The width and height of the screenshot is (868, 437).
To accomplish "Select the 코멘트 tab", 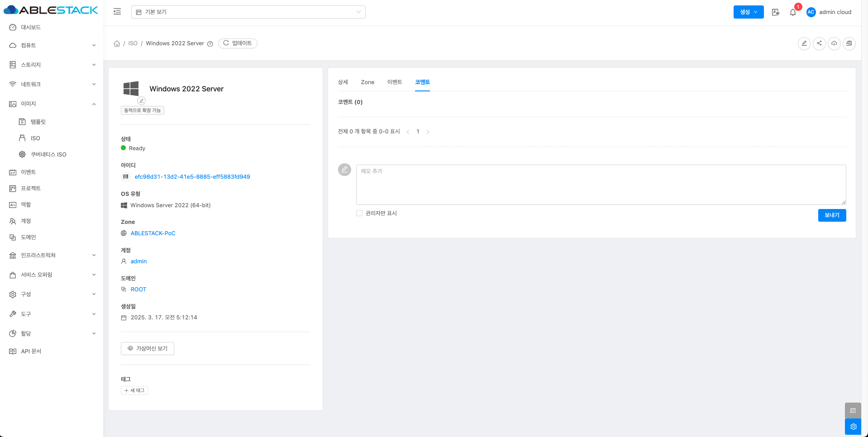I will [422, 82].
